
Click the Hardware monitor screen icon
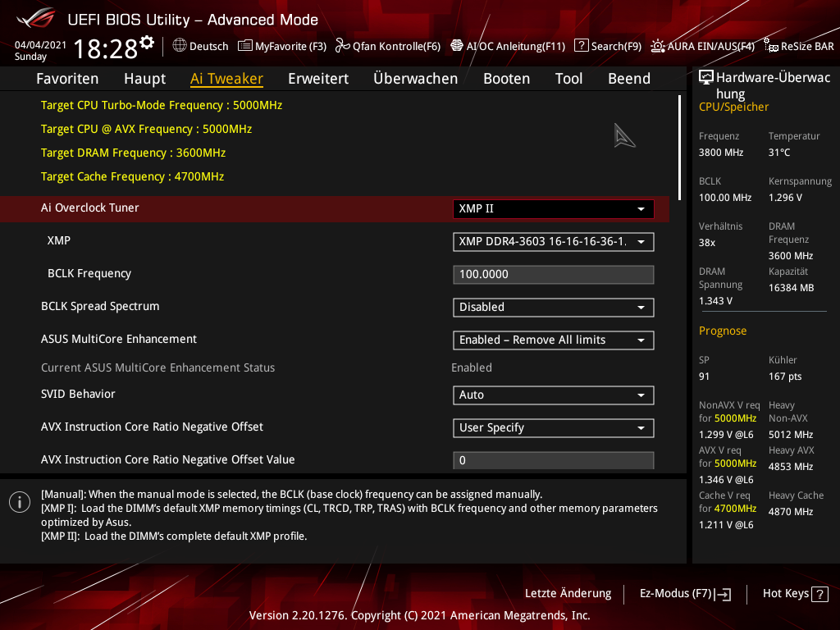coord(706,78)
